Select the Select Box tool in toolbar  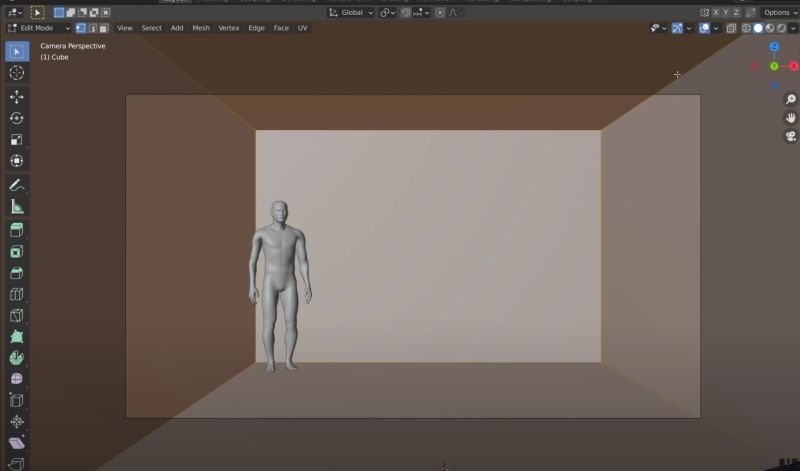[17, 52]
